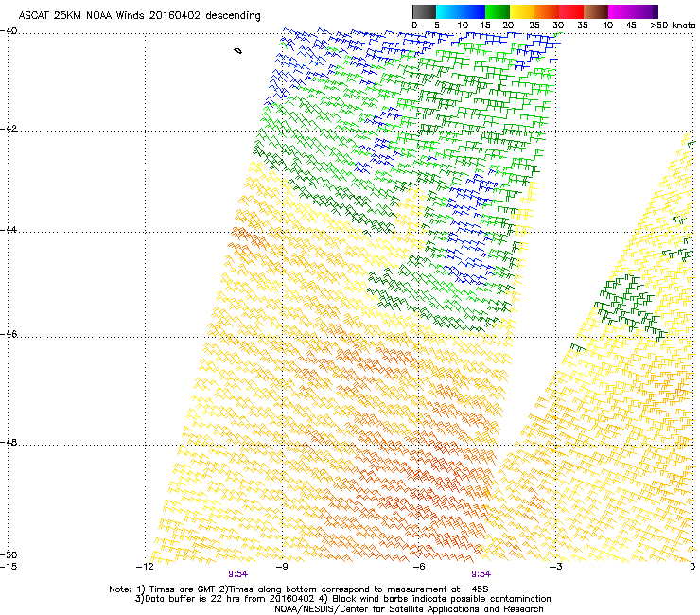Click the '-44' latitude axis label
700x615 pixels.
click(x=9, y=230)
